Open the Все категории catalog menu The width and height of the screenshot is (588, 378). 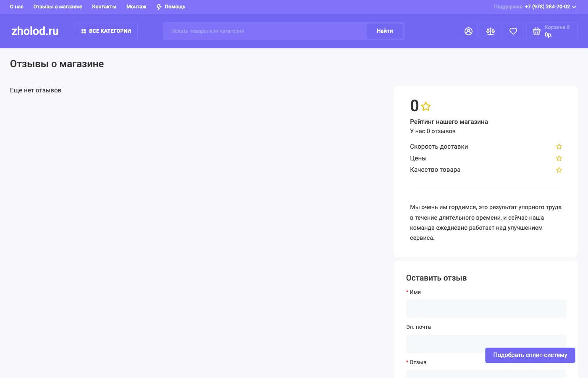106,31
